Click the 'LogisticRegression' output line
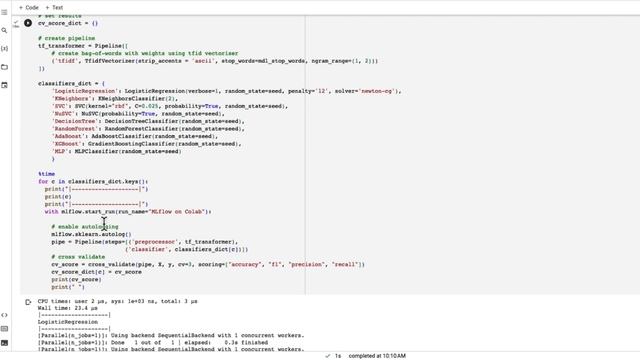The height and width of the screenshot is (360, 640). click(67, 322)
